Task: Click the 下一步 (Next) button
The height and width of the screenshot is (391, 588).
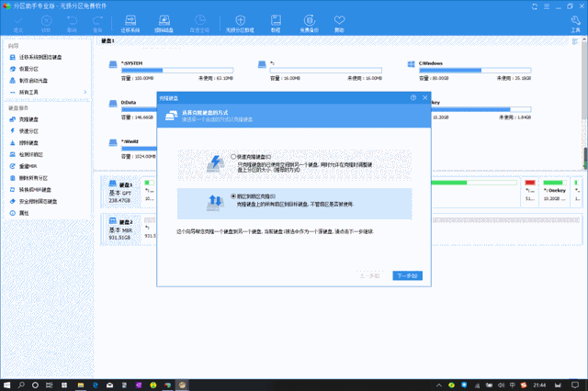Action: (x=407, y=275)
